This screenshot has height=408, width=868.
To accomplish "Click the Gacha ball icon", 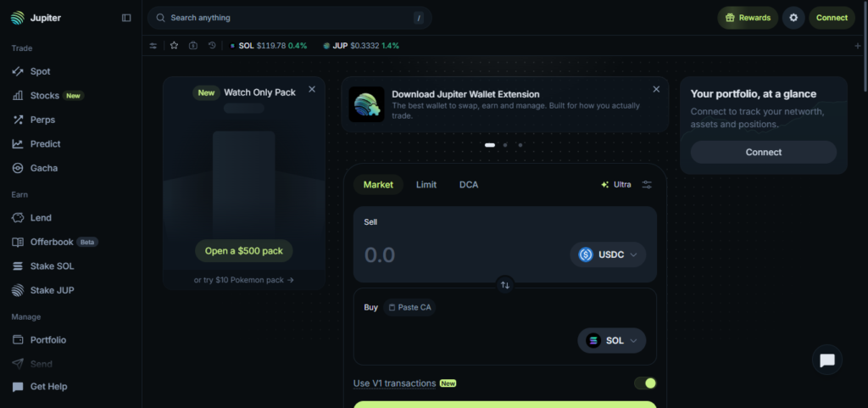I will pyautogui.click(x=18, y=168).
